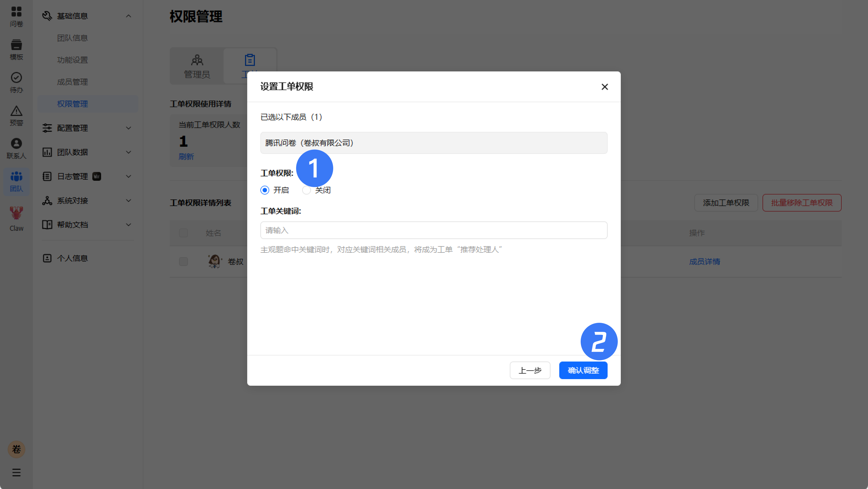The height and width of the screenshot is (489, 868).
Task: Click the selected member 腾讯问卷（卷叔有限公司） field
Action: tap(434, 143)
